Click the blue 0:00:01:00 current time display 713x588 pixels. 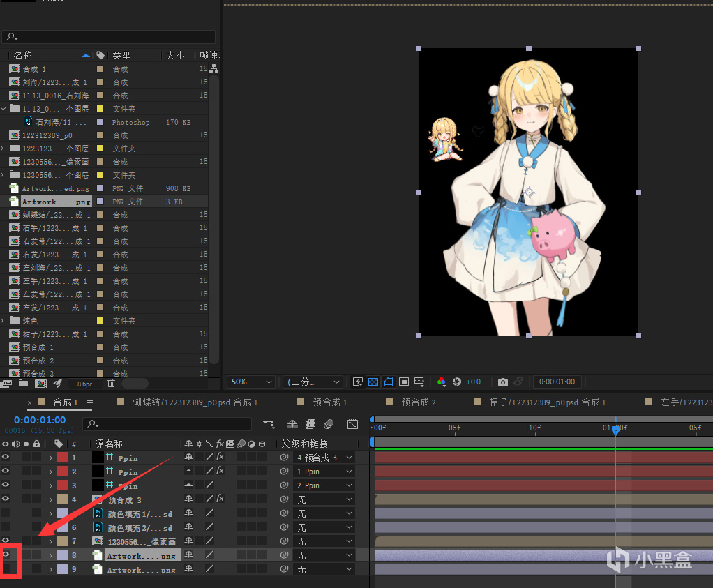pos(40,420)
